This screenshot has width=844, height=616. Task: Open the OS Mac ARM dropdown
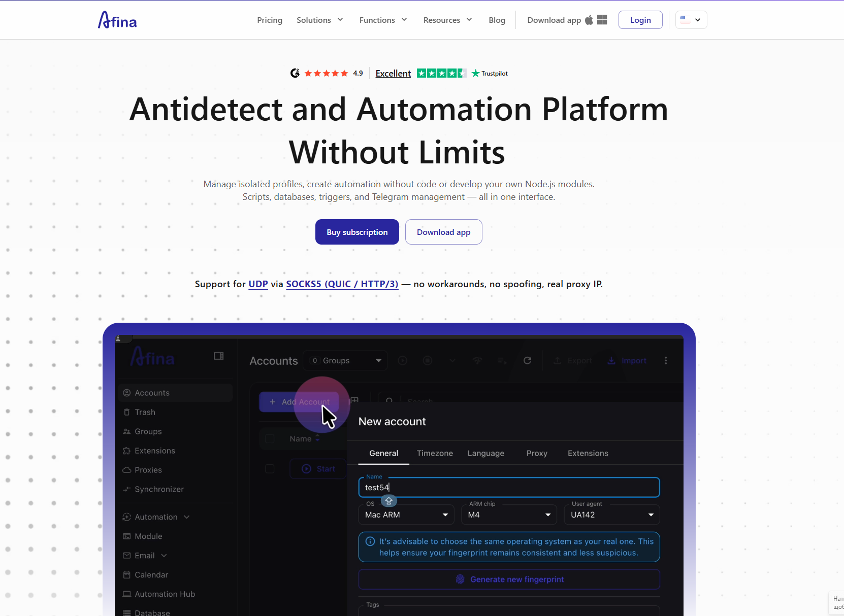[x=406, y=515]
